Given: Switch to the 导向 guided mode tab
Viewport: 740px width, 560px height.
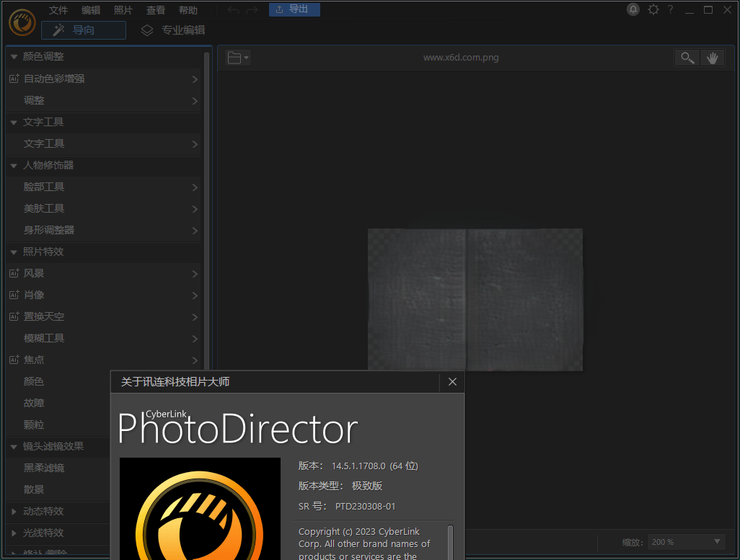Looking at the screenshot, I should 84,30.
